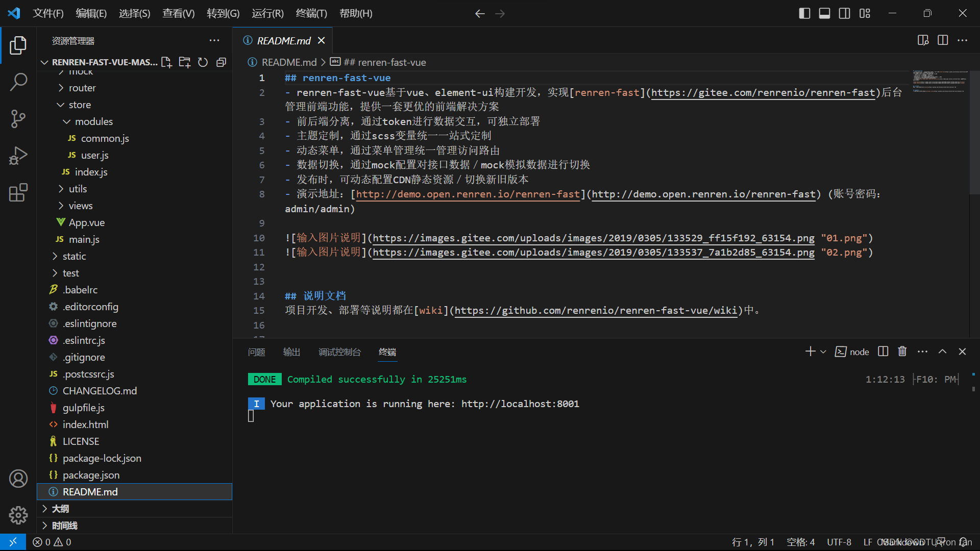The height and width of the screenshot is (551, 980).
Task: Customize editor layout icon
Action: [x=865, y=13]
